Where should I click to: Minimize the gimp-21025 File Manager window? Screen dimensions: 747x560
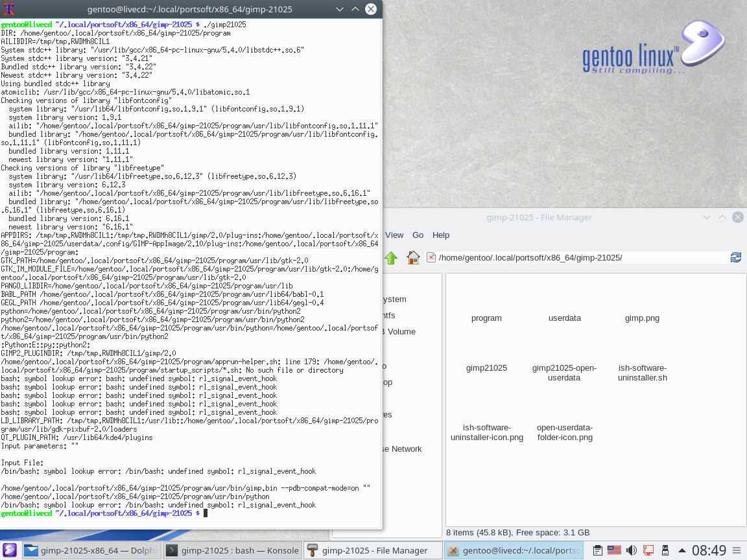pos(707,217)
